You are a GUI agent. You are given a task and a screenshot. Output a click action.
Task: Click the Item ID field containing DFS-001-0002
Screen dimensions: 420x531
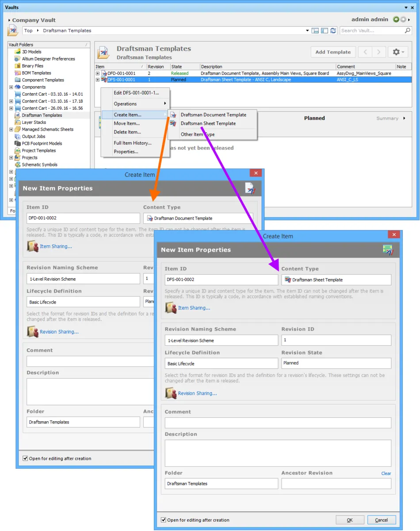(221, 280)
